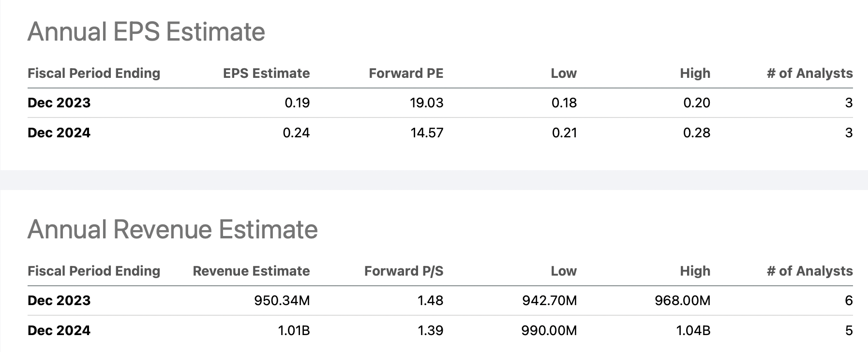Viewport: 868px width, 352px height.
Task: Click the Fiscal Period Ending header in Revenue table
Action: [94, 271]
